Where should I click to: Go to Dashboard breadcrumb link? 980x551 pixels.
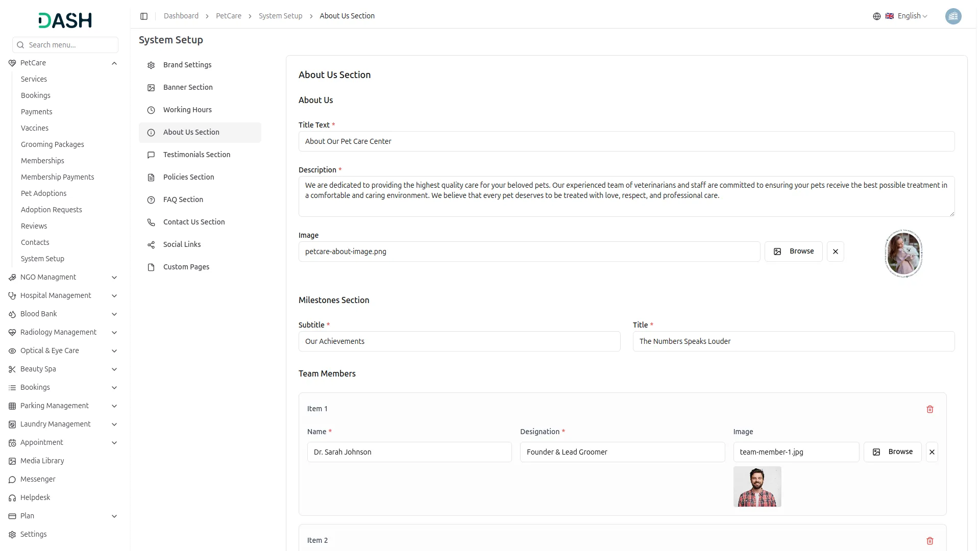click(x=181, y=16)
